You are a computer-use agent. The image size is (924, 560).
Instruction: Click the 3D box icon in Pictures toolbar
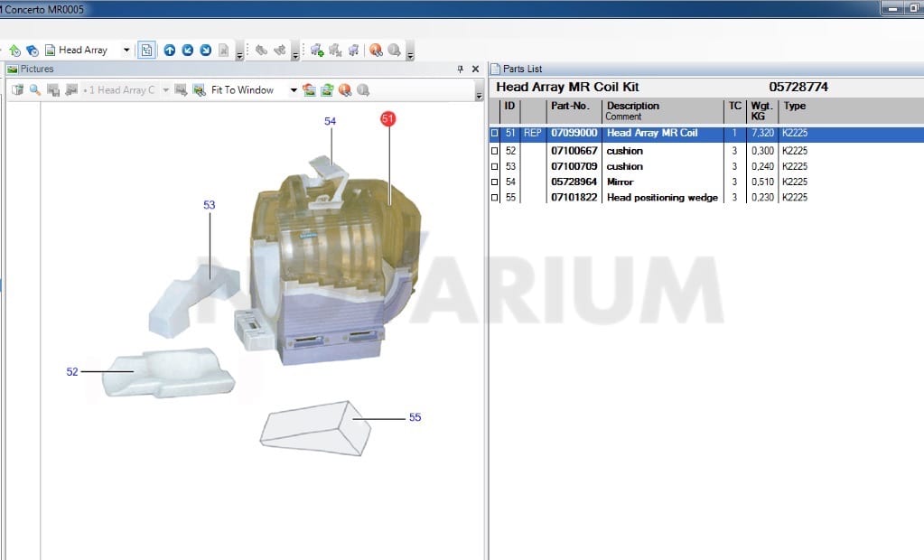(17, 90)
